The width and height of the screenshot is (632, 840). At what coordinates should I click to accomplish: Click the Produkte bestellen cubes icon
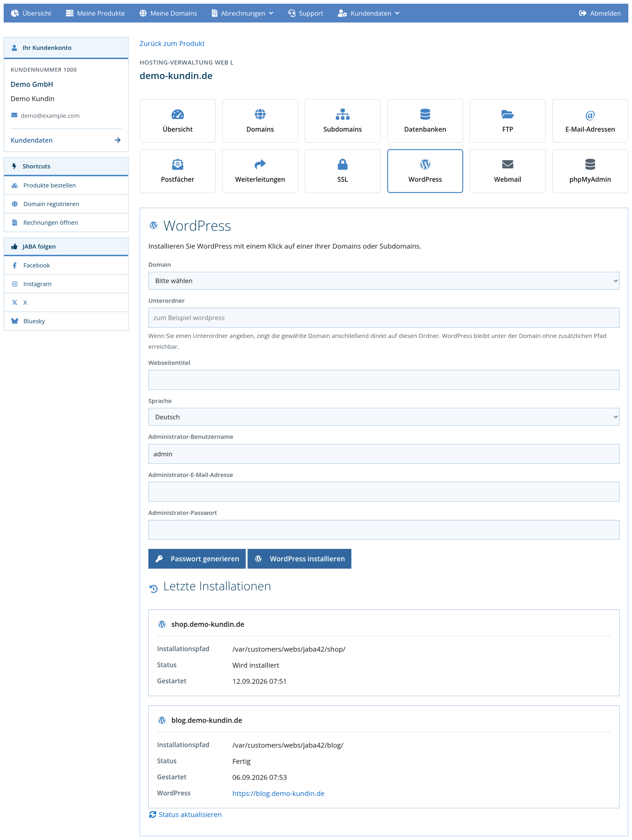point(14,185)
